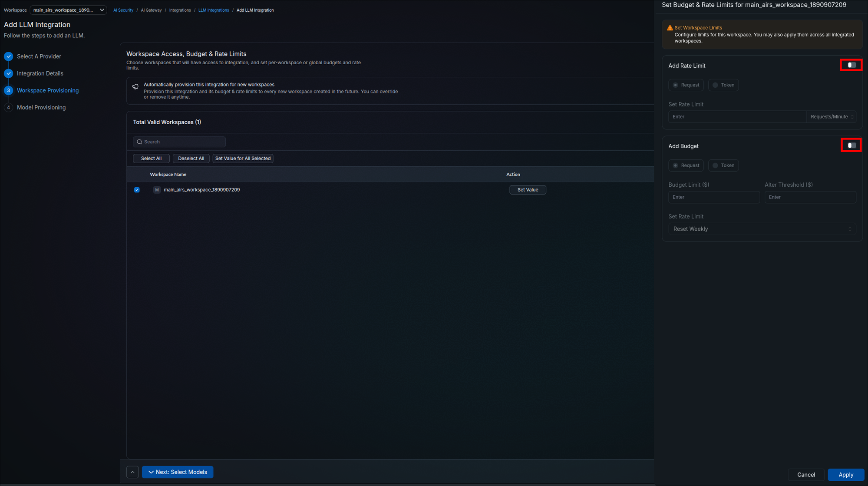The image size is (868, 486).
Task: Select the Token radio under Add Rate Limit
Action: tap(723, 85)
